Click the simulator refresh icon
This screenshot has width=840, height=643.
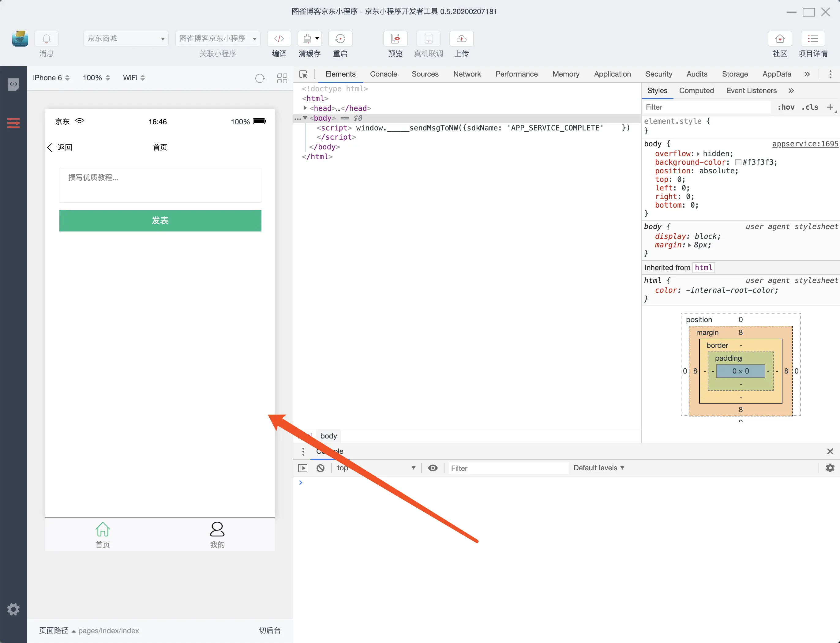click(x=260, y=78)
